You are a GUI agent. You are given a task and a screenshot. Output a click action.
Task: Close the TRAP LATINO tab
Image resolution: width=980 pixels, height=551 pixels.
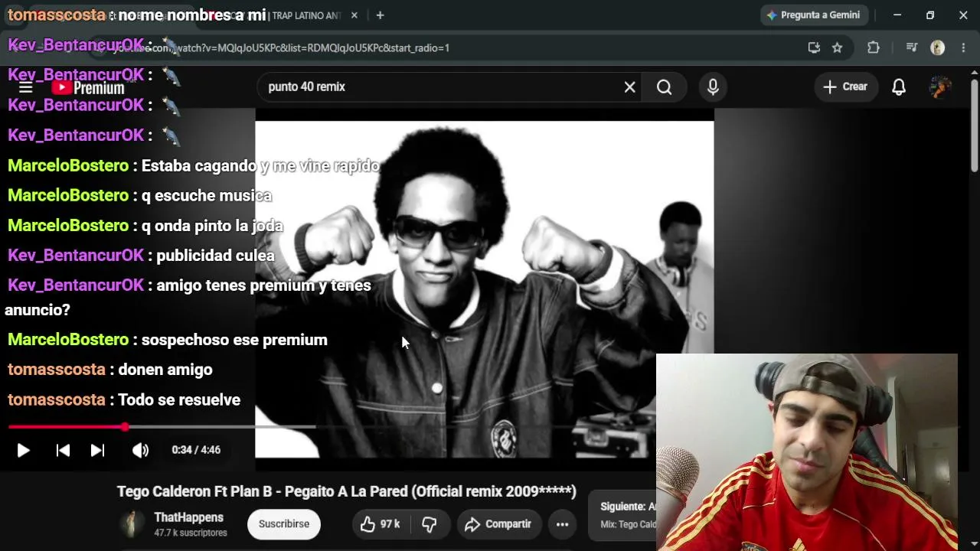click(354, 15)
